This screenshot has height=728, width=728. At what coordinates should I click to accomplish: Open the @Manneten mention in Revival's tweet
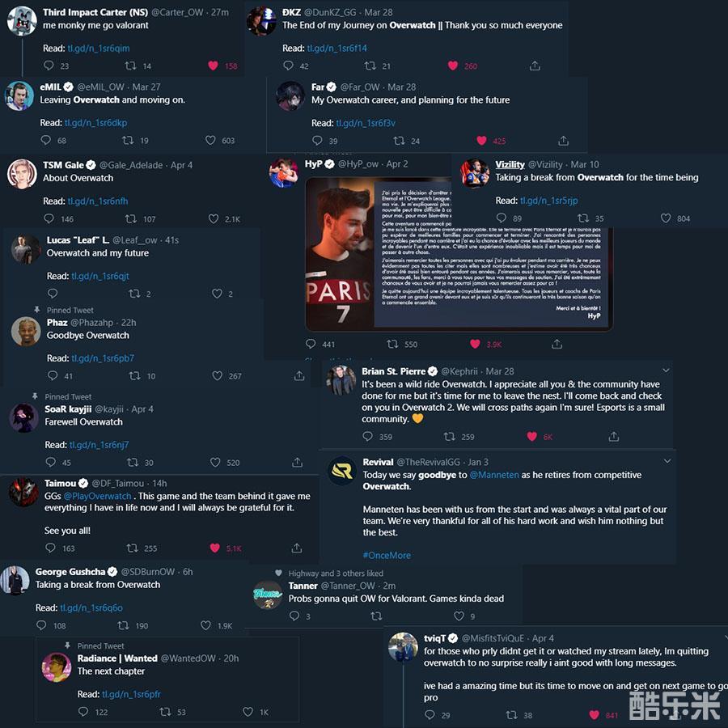click(494, 475)
